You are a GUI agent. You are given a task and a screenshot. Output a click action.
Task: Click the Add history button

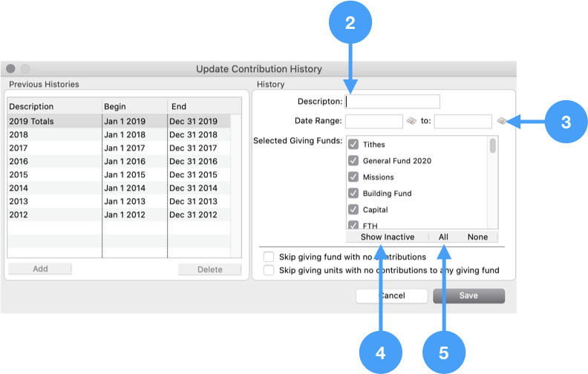coord(40,269)
